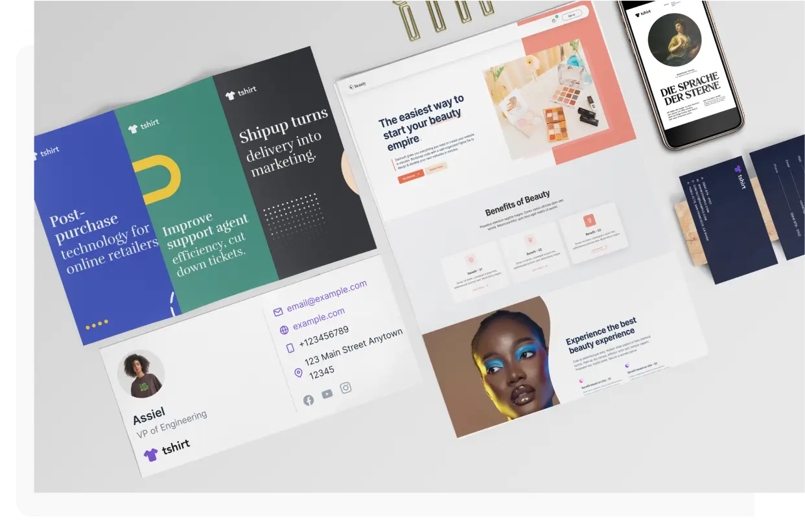Click the white tshirt logo on dark panel
Image resolution: width=805 pixels, height=532 pixels.
[240, 93]
